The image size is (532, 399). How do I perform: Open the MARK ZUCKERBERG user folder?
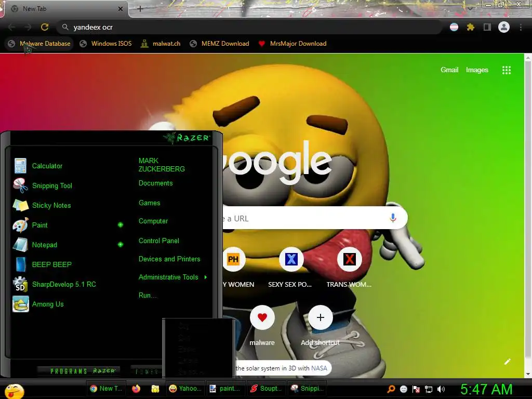pyautogui.click(x=162, y=165)
